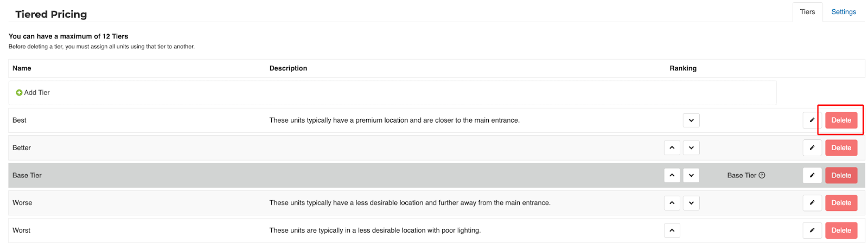Move the Worst tier up in ranking

672,231
